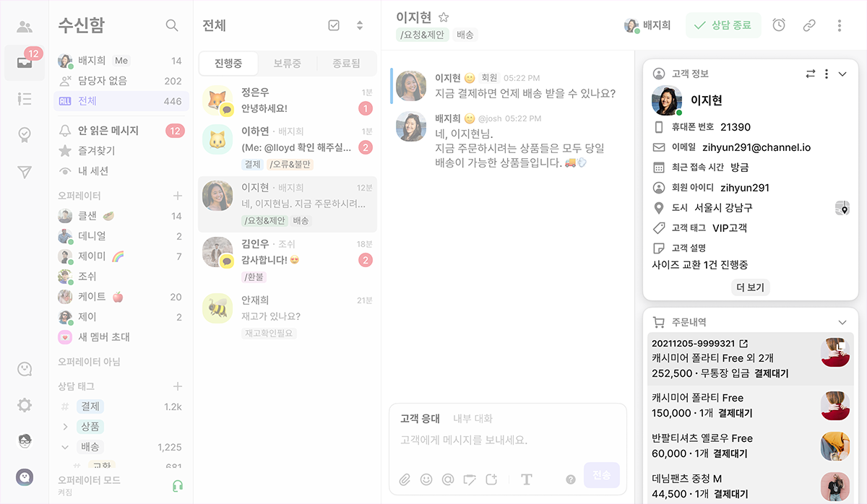867x504 pixels.
Task: Collapse the 주문내역 panel chevron
Action: tap(842, 322)
